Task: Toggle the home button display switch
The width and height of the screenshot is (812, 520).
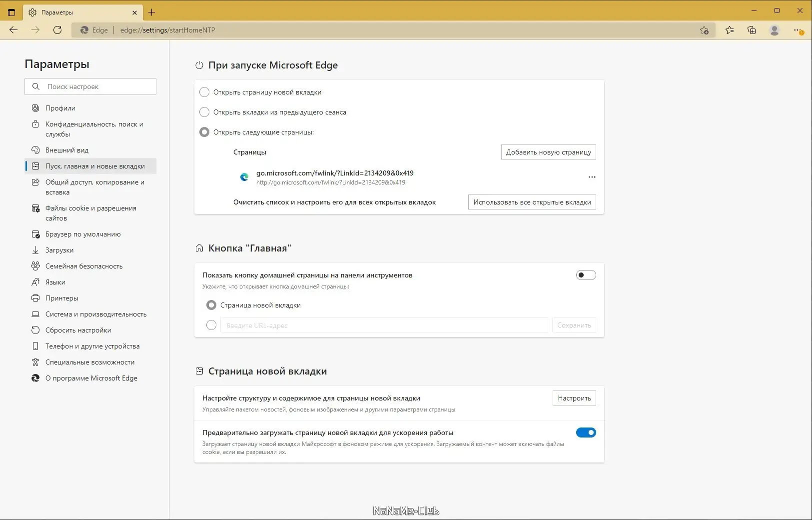Action: [x=586, y=275]
